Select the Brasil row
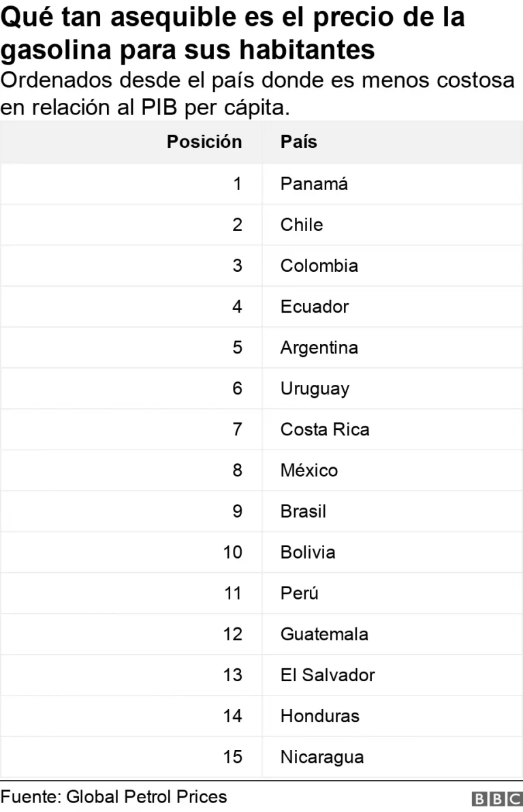 [x=261, y=511]
